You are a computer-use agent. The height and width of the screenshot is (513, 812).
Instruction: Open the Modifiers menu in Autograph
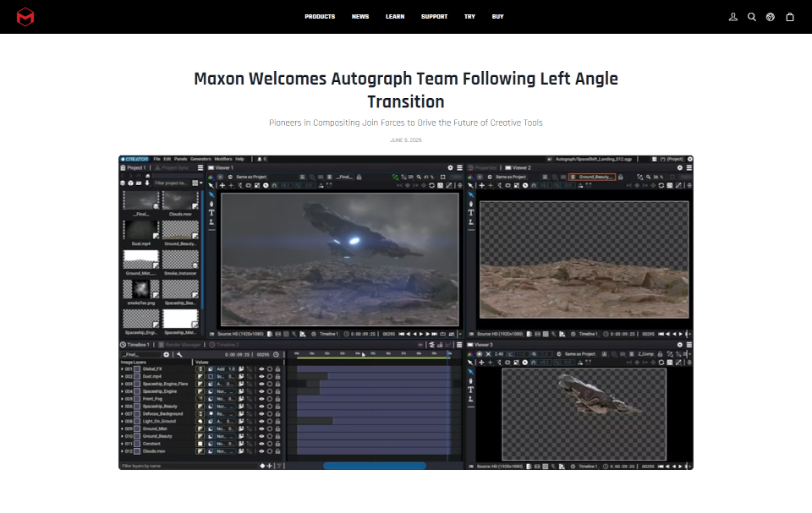222,159
